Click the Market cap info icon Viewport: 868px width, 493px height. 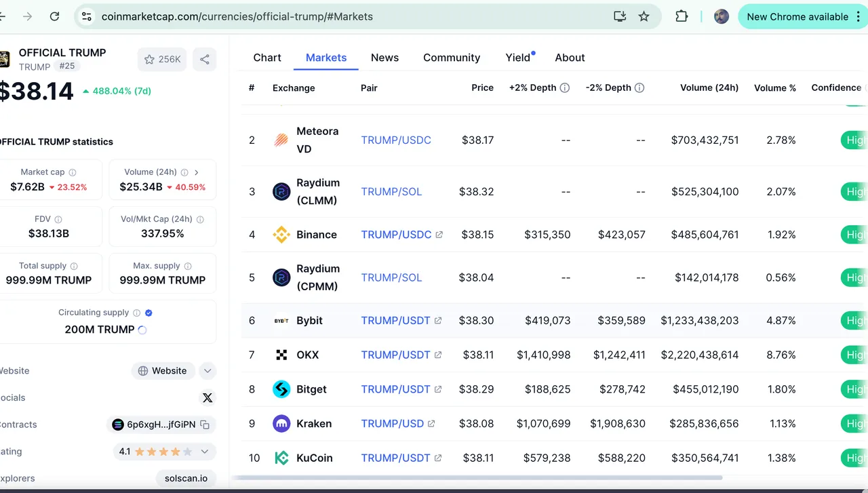tap(73, 172)
